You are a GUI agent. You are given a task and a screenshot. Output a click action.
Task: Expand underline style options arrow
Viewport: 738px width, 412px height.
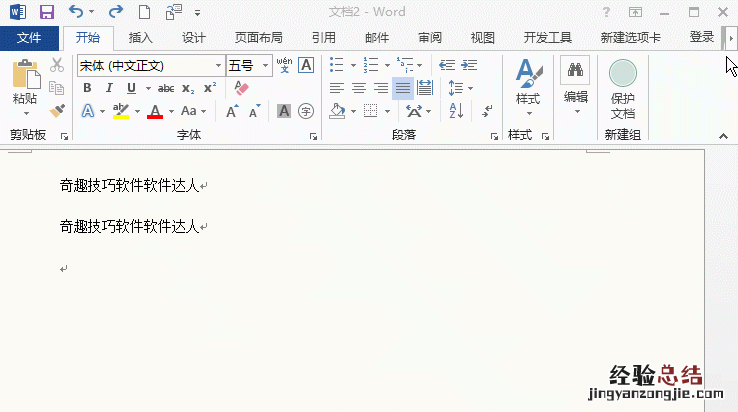point(148,88)
